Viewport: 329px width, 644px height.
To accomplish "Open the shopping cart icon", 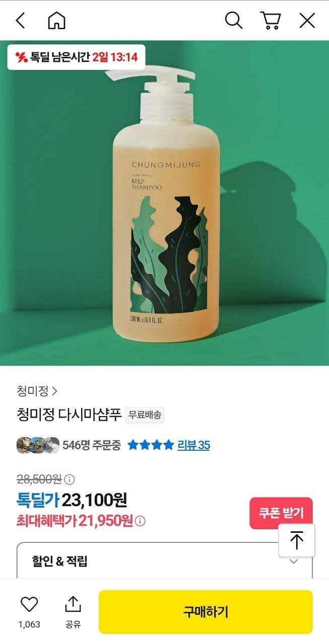I will (x=270, y=21).
